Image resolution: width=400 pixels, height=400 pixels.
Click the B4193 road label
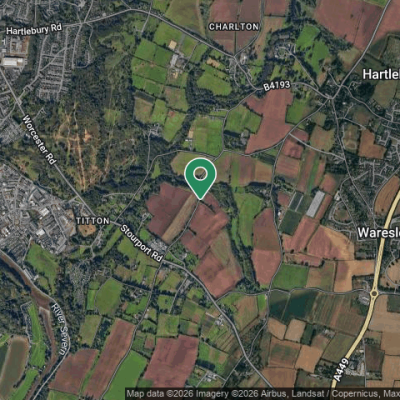point(277,86)
